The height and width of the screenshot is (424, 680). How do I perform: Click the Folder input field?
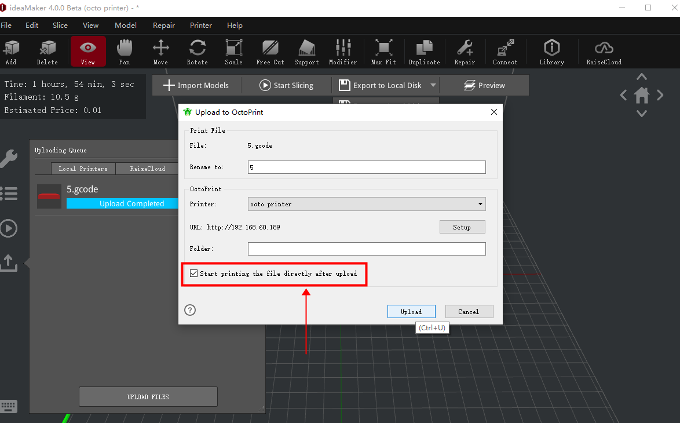tap(367, 249)
